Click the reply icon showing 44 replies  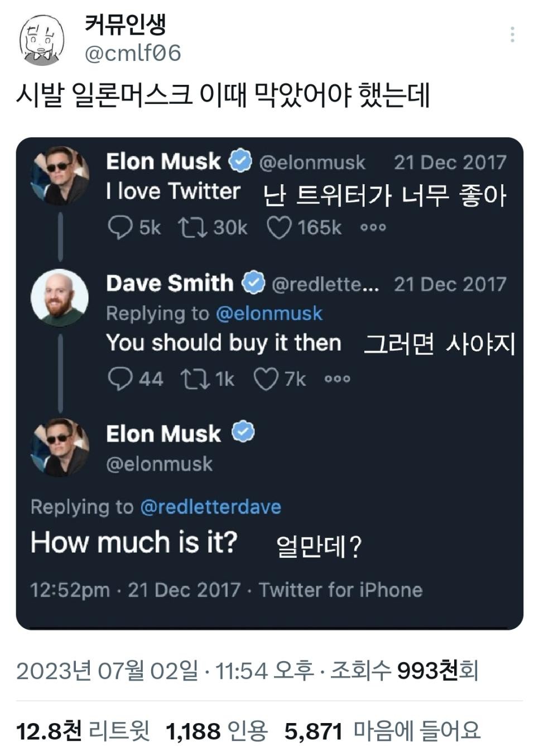(x=119, y=379)
